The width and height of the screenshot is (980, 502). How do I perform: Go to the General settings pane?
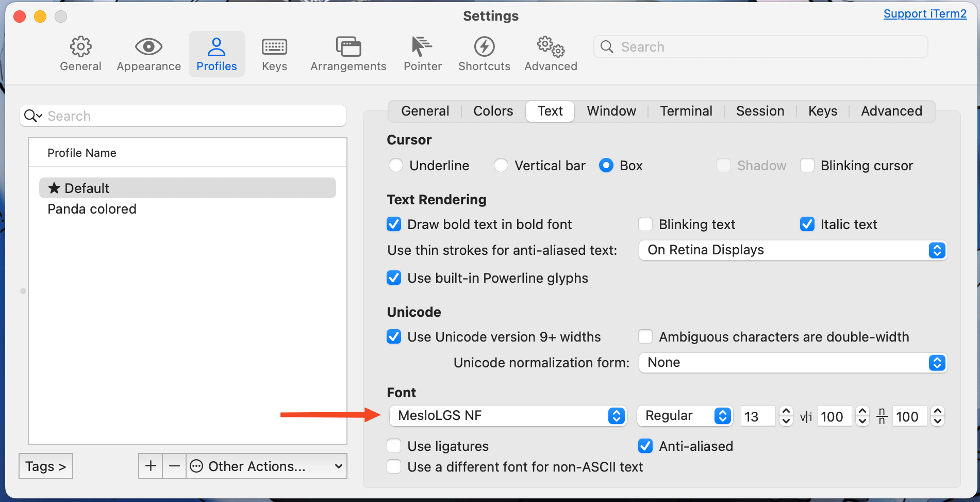click(80, 53)
